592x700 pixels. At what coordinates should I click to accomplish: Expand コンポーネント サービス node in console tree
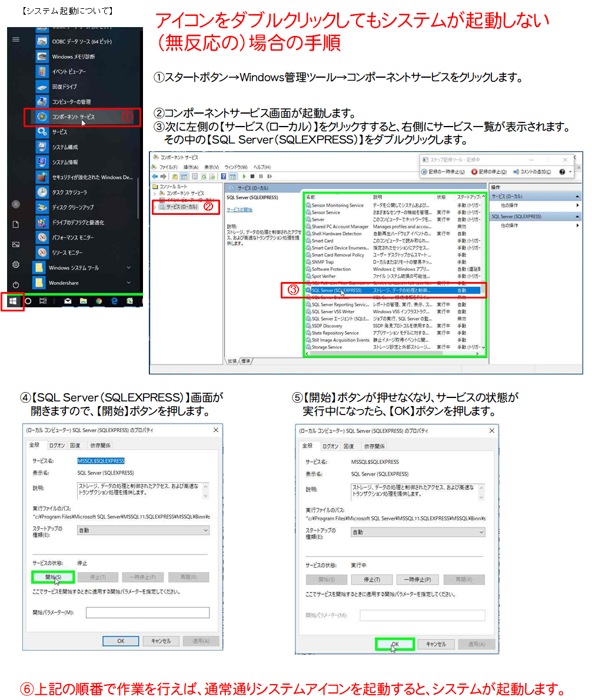pyautogui.click(x=155, y=193)
